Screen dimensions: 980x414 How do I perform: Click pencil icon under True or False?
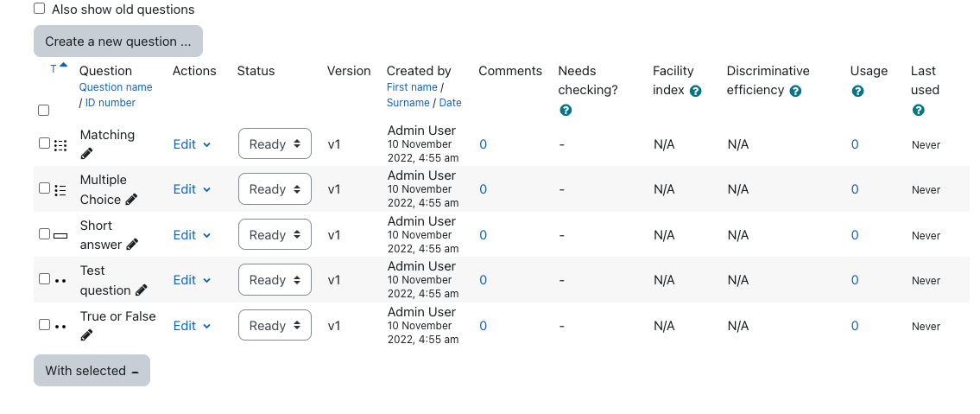[x=87, y=335]
